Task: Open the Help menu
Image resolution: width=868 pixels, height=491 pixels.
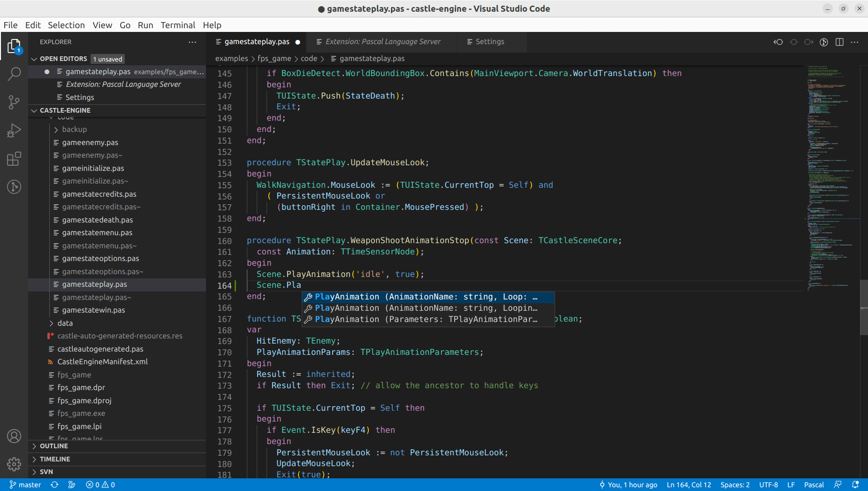Action: coord(212,25)
